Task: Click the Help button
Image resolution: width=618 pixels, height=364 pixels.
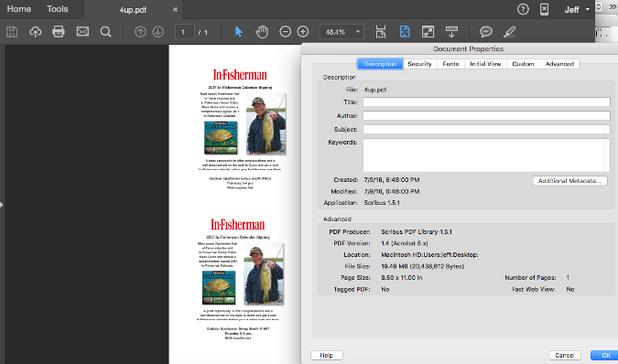Action: 326,356
